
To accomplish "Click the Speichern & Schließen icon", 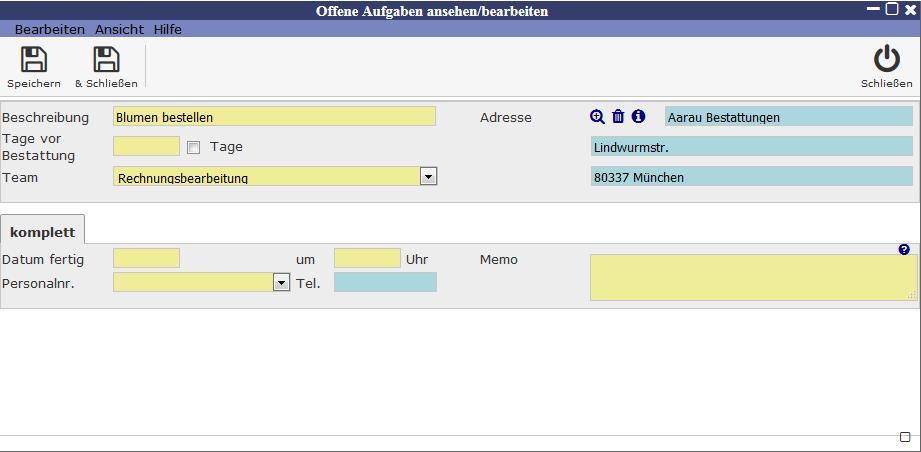I will (106, 60).
